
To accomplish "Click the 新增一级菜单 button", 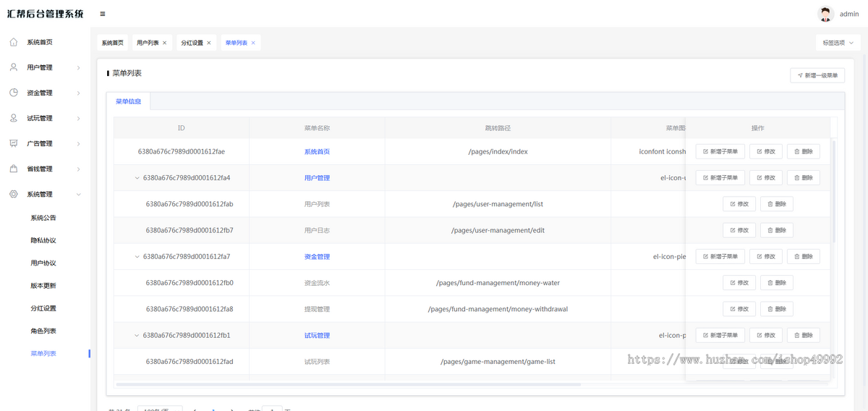I will (x=817, y=75).
